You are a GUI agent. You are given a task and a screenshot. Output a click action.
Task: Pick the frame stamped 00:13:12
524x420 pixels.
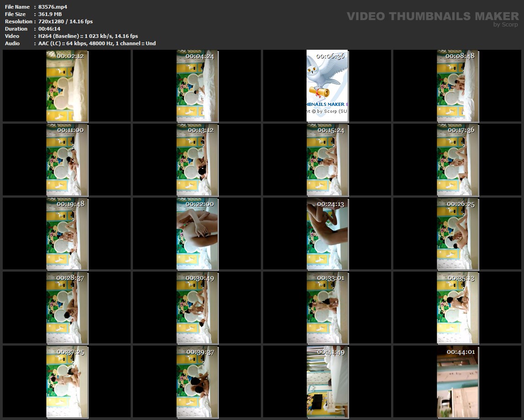pyautogui.click(x=197, y=160)
